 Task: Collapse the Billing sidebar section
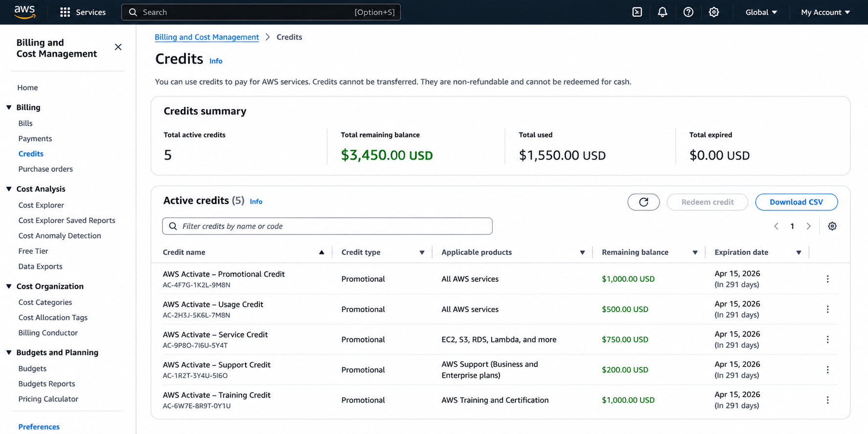(9, 107)
